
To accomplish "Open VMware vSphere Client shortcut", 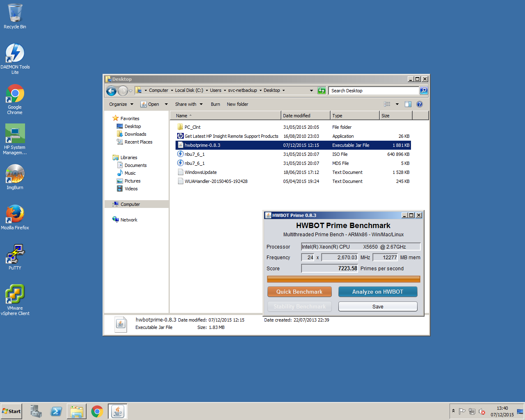I will (x=15, y=300).
